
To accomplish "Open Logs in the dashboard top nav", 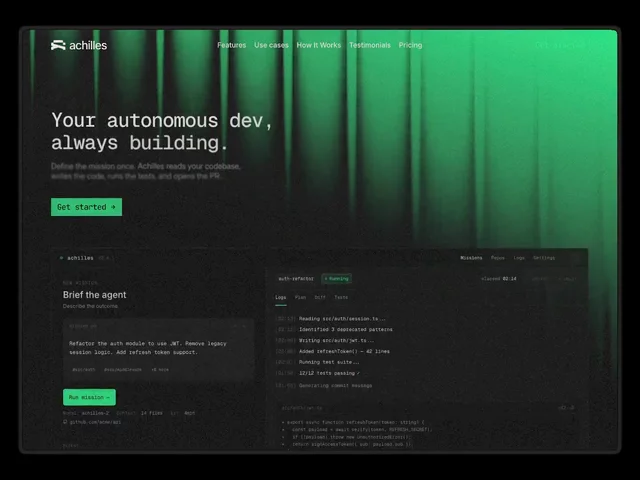I will click(519, 258).
